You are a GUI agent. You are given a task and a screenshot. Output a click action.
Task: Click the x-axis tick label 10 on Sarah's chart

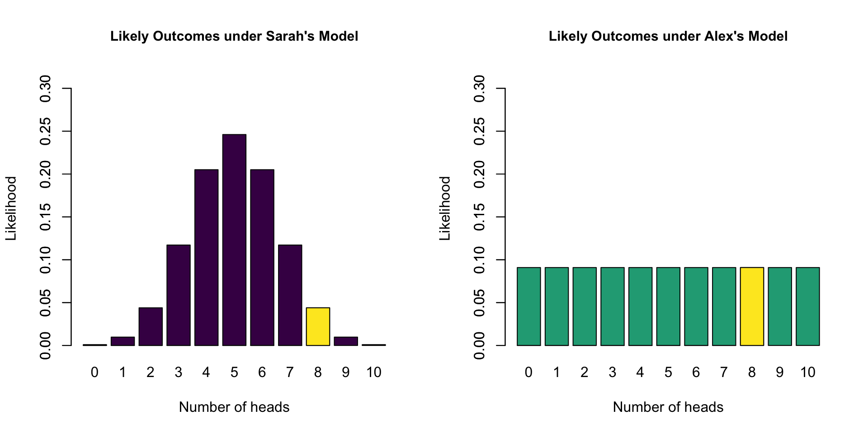[x=373, y=373]
